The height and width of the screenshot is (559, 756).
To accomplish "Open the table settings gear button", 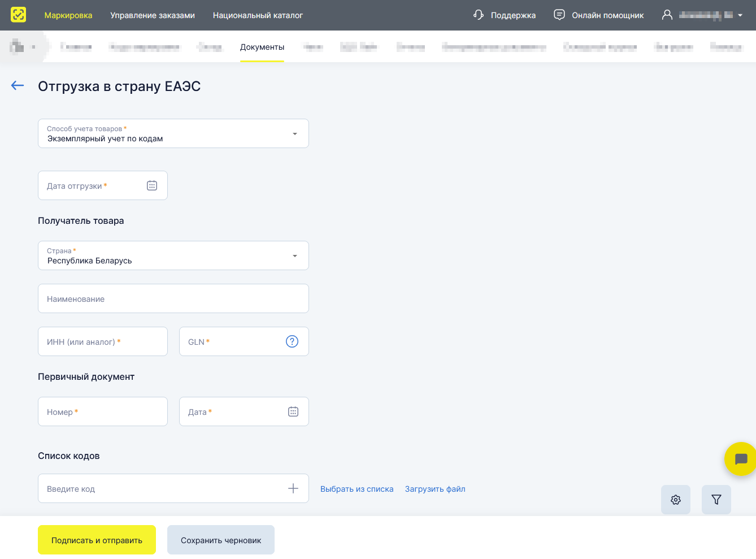I will tap(676, 500).
